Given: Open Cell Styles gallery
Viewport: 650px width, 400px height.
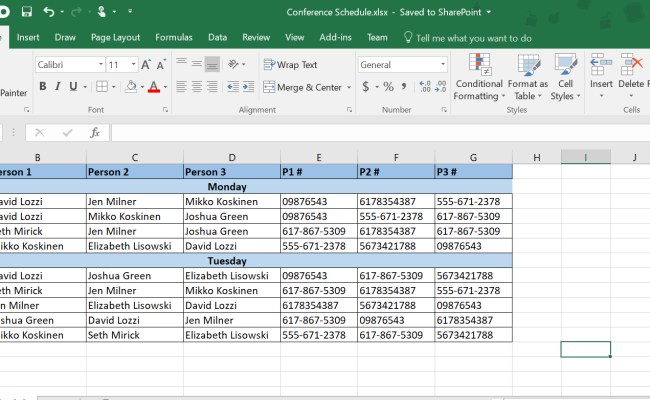Looking at the screenshot, I should tap(565, 77).
